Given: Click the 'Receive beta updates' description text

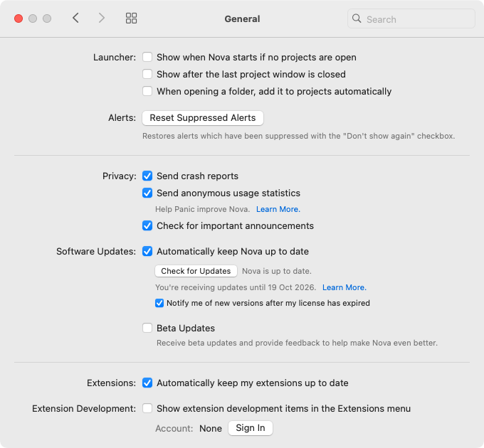Looking at the screenshot, I should [x=297, y=343].
